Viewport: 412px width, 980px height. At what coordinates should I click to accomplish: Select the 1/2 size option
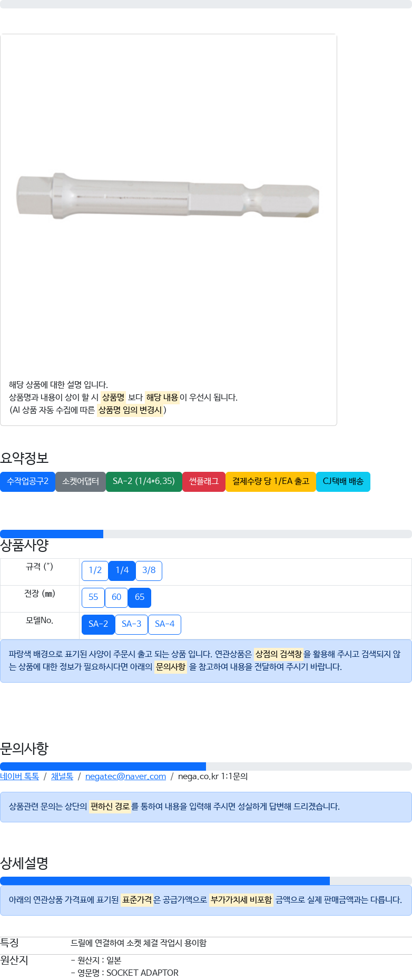click(x=95, y=570)
